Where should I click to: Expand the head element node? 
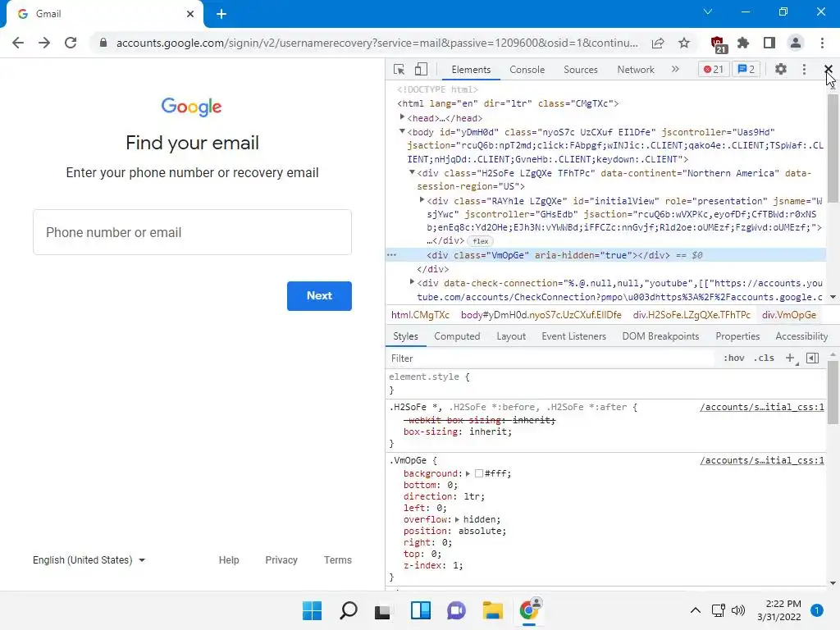[x=402, y=117]
